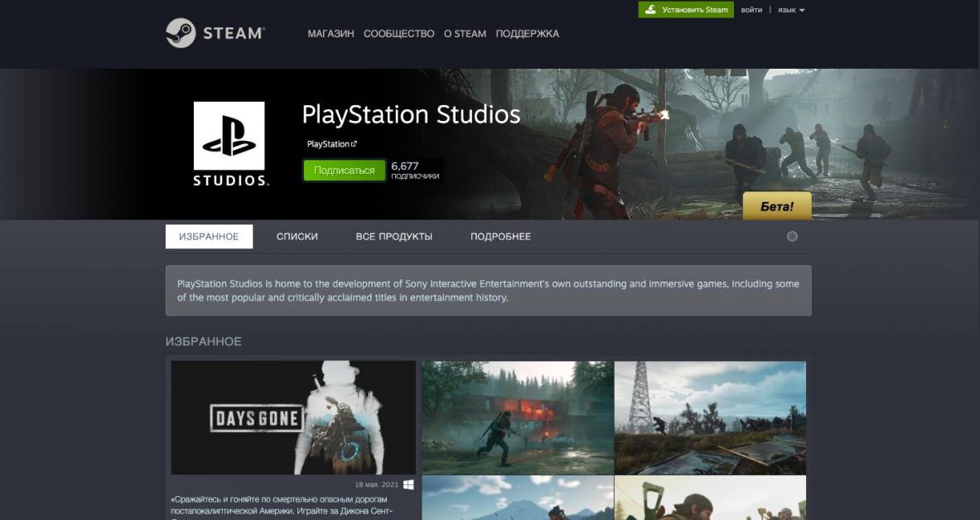Click the Steam logo in the header
This screenshot has width=980, height=520.
click(x=215, y=32)
